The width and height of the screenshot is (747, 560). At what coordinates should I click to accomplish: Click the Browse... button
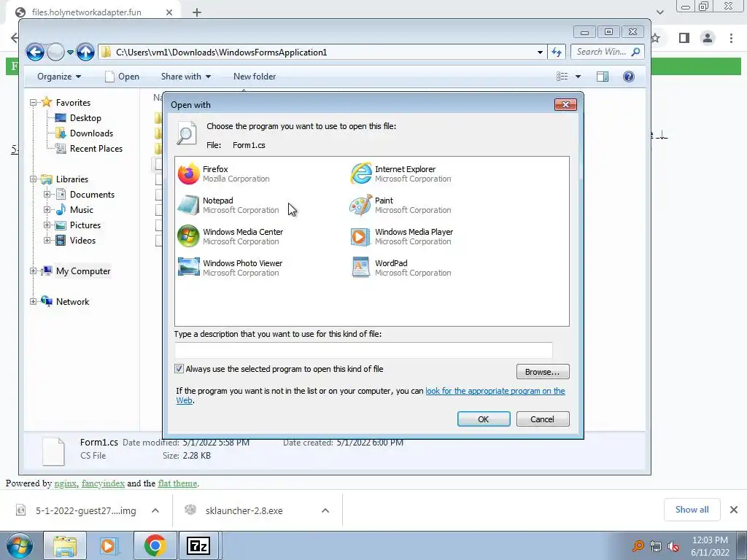coord(543,371)
